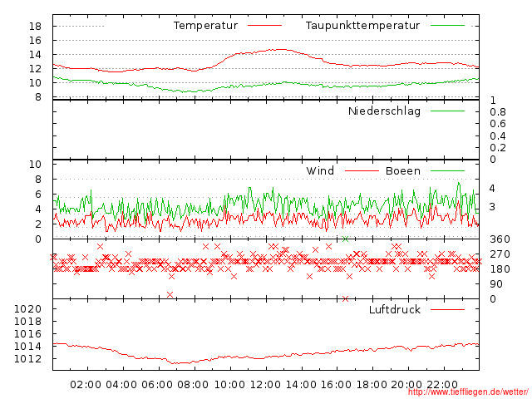Click the '06:00' time axis label
The height and width of the screenshot is (399, 532).
pos(157,385)
